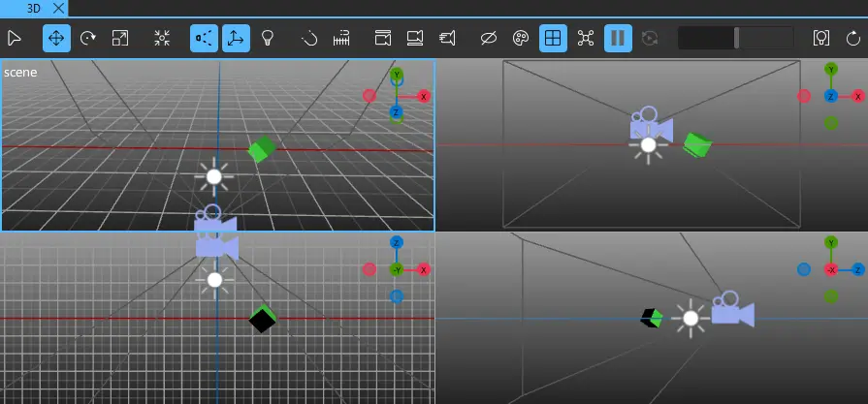The image size is (868, 404).
Task: Toggle the 3D axes gizmo button
Action: point(235,39)
